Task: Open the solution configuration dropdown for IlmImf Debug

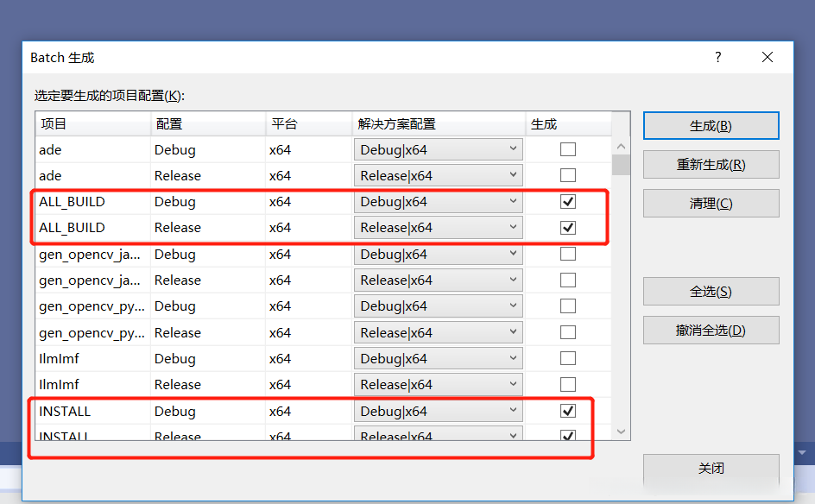Action: click(515, 358)
